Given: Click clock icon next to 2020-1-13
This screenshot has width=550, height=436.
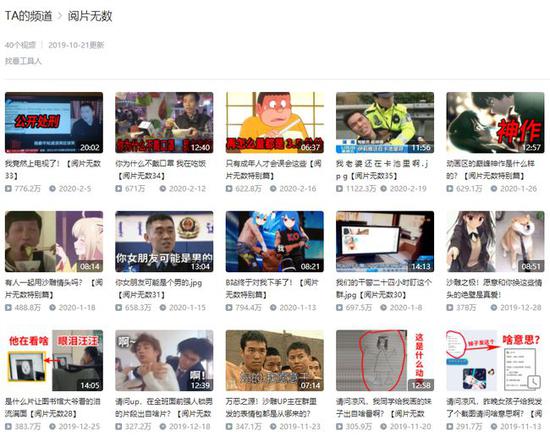Looking at the screenshot, I should point(273,308).
